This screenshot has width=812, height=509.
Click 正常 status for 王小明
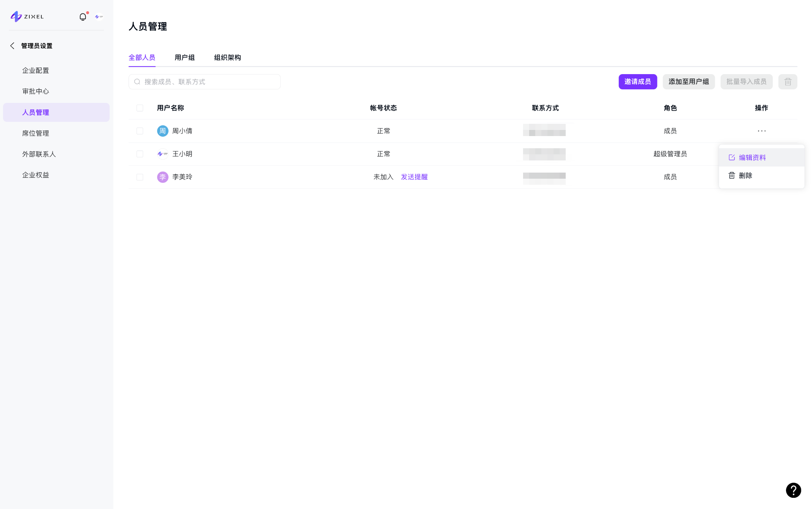(x=383, y=154)
